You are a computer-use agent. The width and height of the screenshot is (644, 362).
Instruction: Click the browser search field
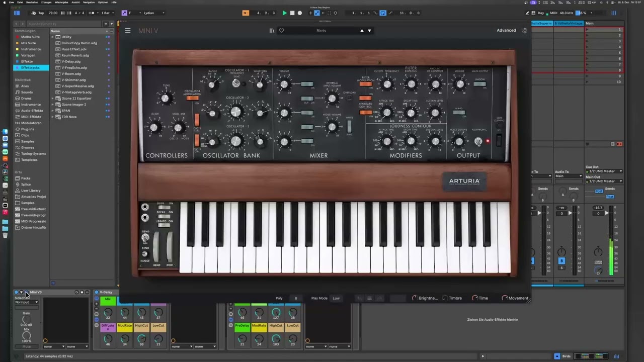(63, 24)
